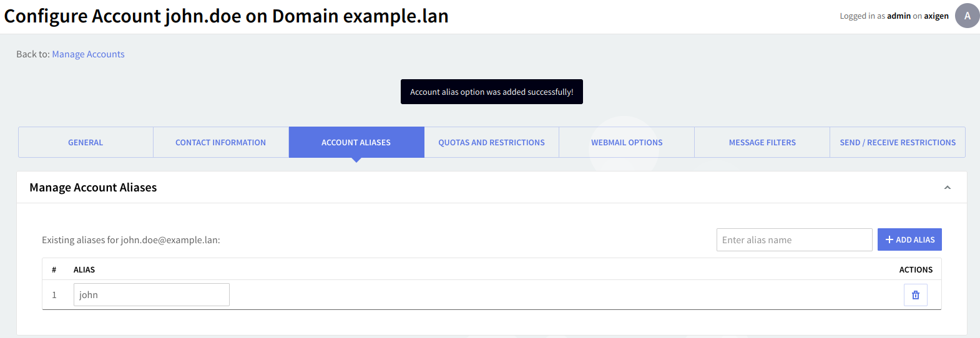Click the ALIAS column header
The height and width of the screenshot is (338, 980).
[x=84, y=270]
